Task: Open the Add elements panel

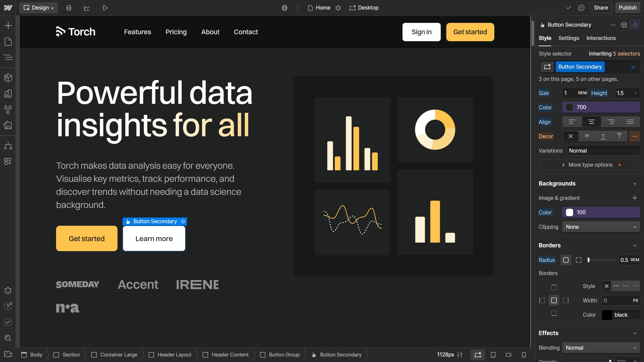Action: coord(8,25)
